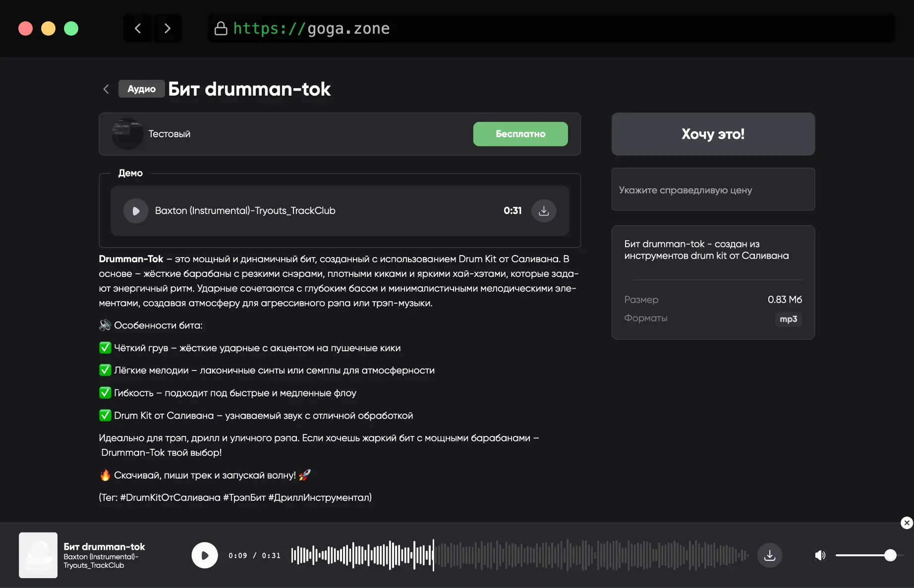Go back with browser back arrow
The height and width of the screenshot is (588, 914).
(x=138, y=28)
